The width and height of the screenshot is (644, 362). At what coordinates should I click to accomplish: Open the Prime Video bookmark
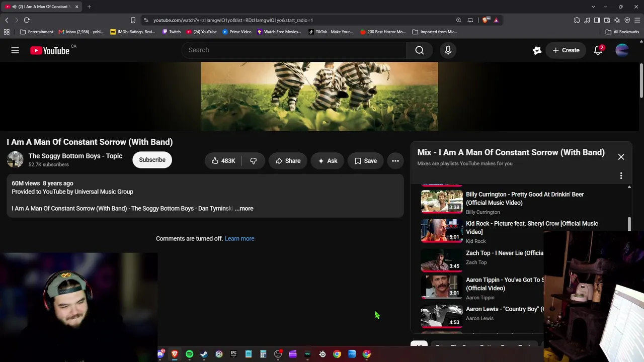[236, 32]
